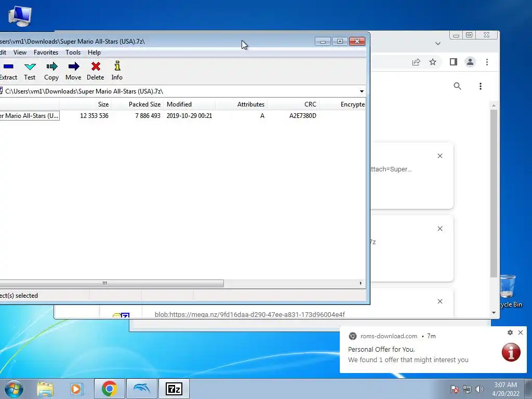
Task: Click the CRC value A2E7380D
Action: (x=303, y=116)
